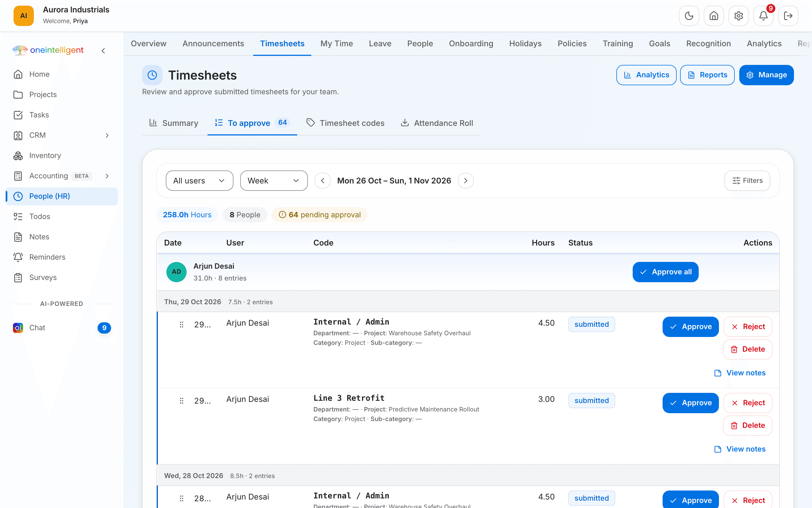
Task: Open Inventory in sidebar
Action: 62,156
